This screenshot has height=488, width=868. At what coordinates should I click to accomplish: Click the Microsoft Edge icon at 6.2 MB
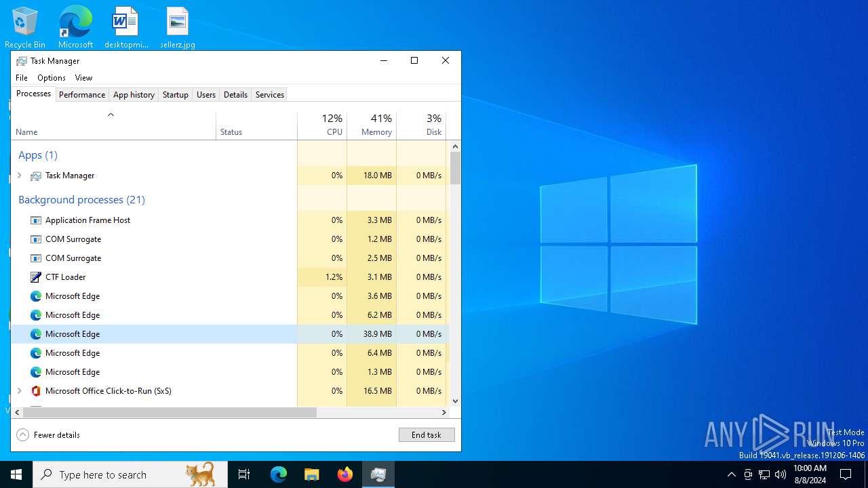point(36,315)
